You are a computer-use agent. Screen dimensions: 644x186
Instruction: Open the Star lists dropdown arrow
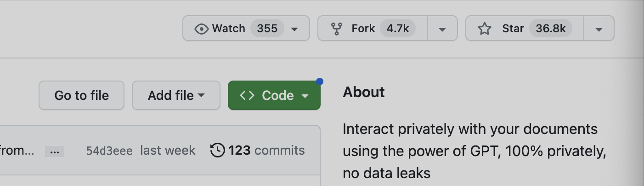click(x=599, y=29)
